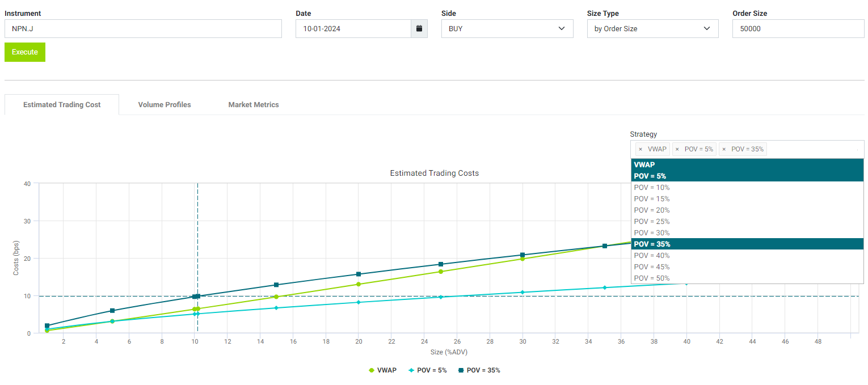Select POV = 10% from strategy list
This screenshot has height=385, width=868.
(651, 187)
